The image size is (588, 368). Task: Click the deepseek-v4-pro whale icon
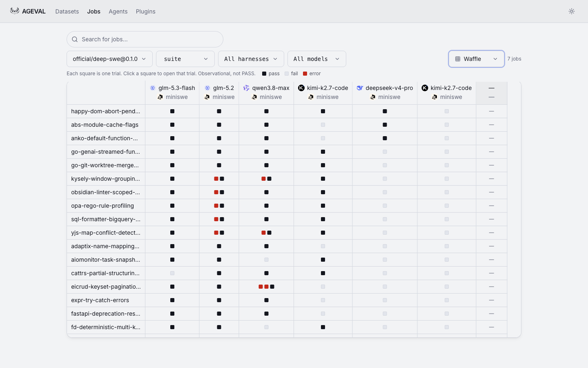click(x=360, y=88)
